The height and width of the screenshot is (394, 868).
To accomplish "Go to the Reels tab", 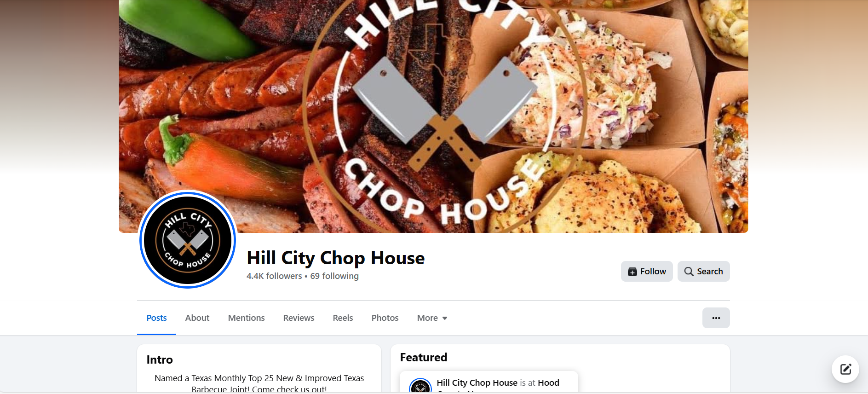I will coord(343,318).
